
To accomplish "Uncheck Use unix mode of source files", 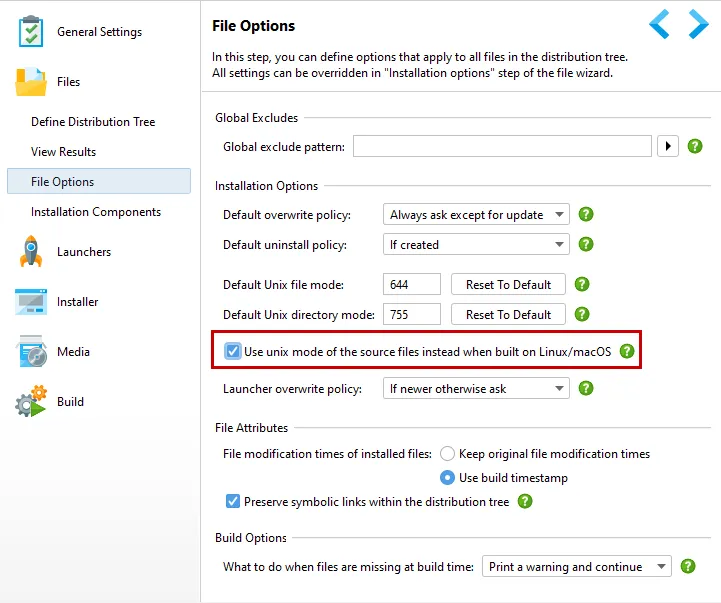I will pos(233,351).
